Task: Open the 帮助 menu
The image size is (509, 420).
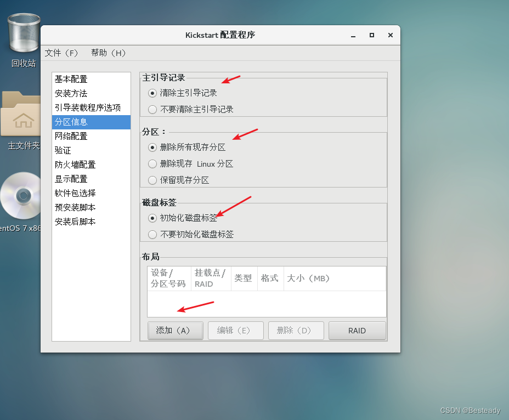Action: (x=108, y=53)
